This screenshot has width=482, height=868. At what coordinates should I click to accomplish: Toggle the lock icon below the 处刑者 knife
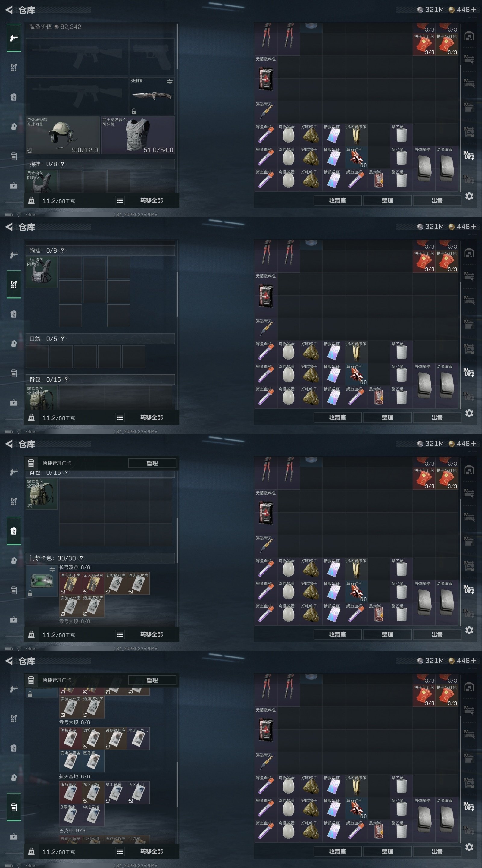[134, 111]
